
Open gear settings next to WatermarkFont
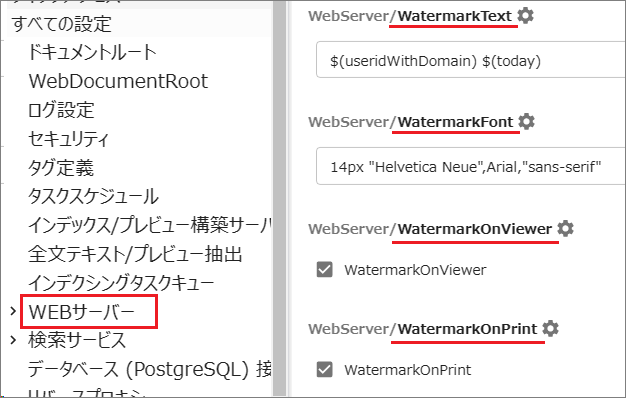coord(527,122)
